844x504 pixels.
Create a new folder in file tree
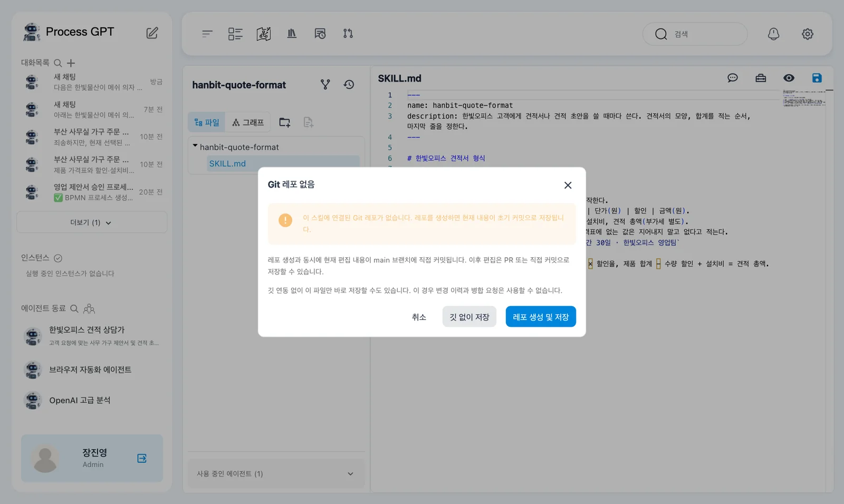tap(285, 122)
